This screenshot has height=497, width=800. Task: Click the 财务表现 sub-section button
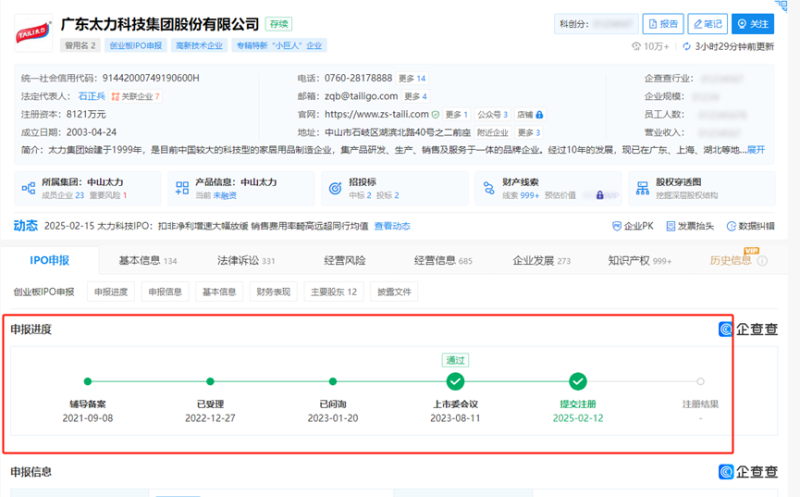[x=273, y=292]
